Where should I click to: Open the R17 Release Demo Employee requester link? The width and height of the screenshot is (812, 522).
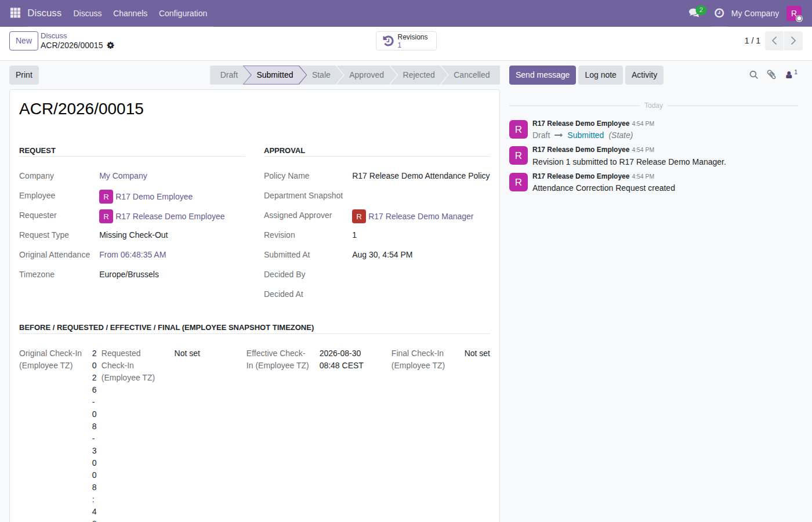click(x=170, y=216)
